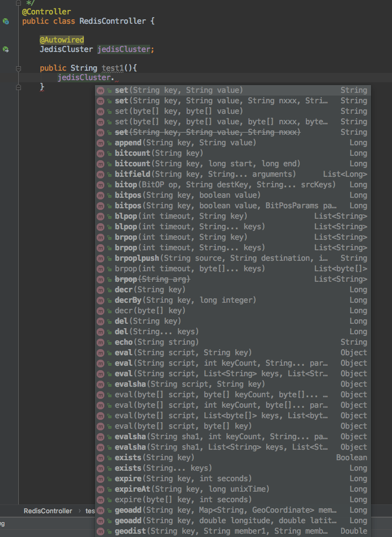Select set(String key, String value, String nxxx, Stri… completion
This screenshot has height=537, width=392.
(233, 101)
